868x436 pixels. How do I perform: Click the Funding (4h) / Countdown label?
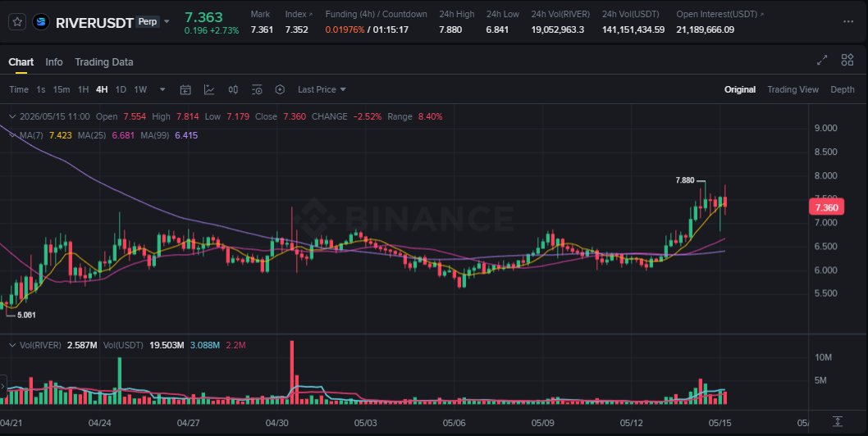[377, 15]
